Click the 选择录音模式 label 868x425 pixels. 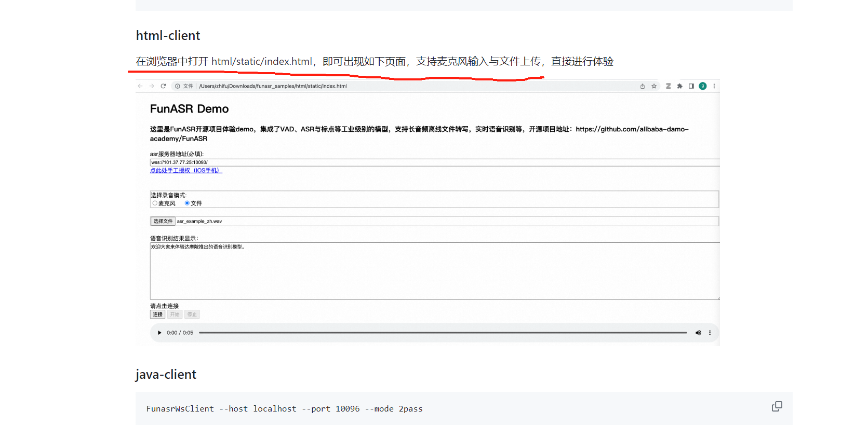coord(169,195)
